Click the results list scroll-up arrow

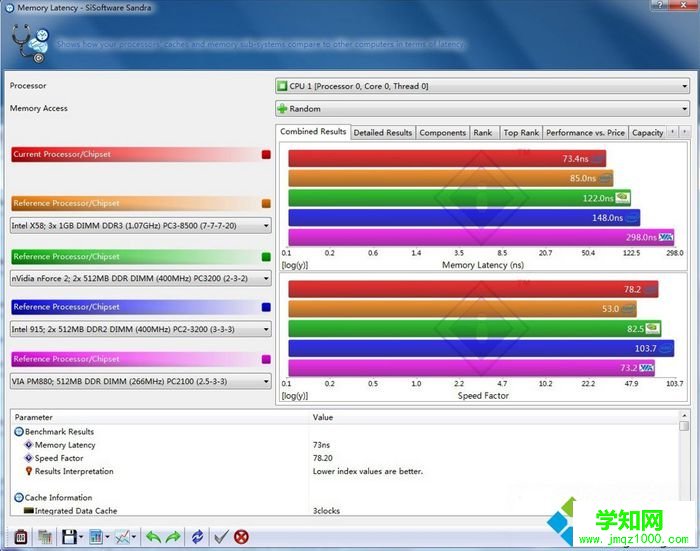point(684,416)
